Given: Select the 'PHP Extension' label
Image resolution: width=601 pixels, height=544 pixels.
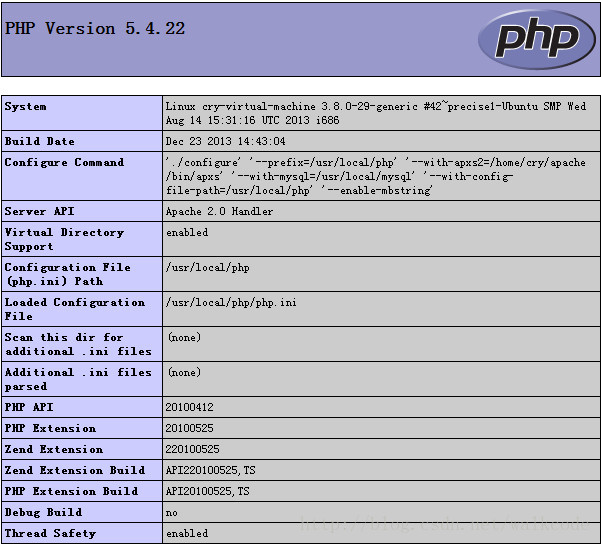Looking at the screenshot, I should [50, 428].
